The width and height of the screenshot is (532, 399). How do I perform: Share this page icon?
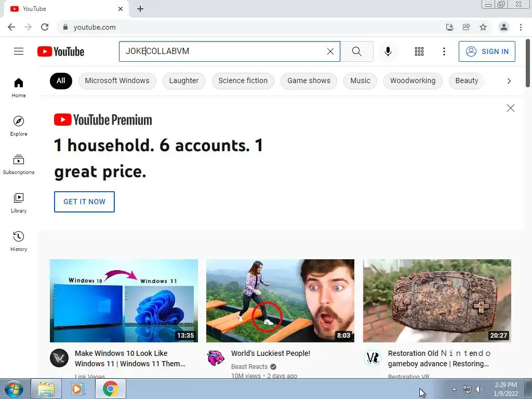(466, 27)
